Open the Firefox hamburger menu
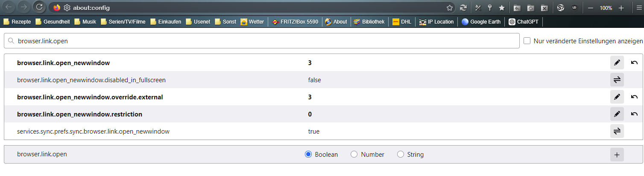Image resolution: width=644 pixels, height=176 pixels. click(639, 8)
